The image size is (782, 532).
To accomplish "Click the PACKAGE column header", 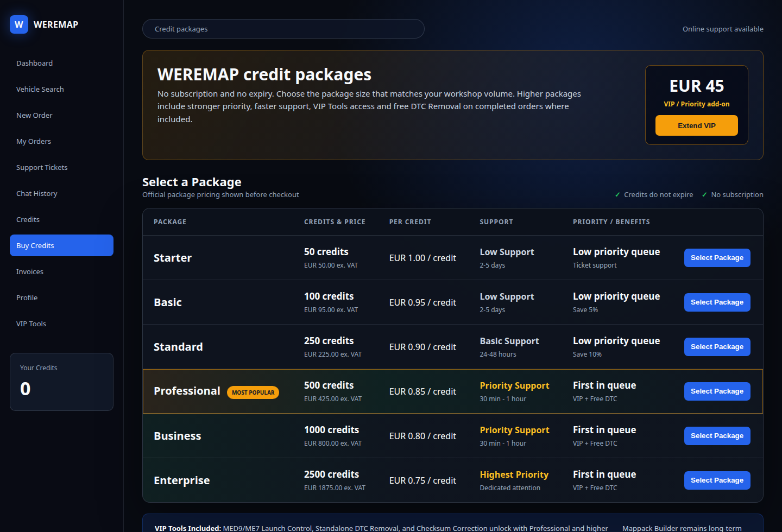I will (170, 222).
